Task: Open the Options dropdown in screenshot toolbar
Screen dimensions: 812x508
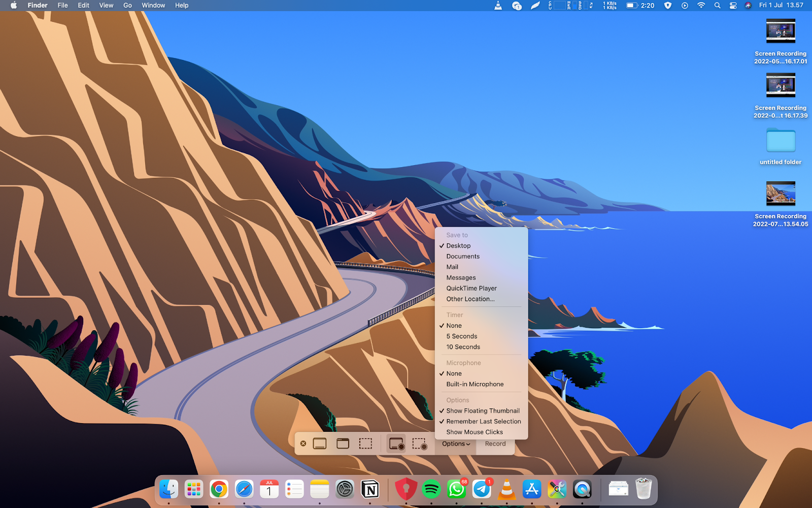Action: coord(456,443)
